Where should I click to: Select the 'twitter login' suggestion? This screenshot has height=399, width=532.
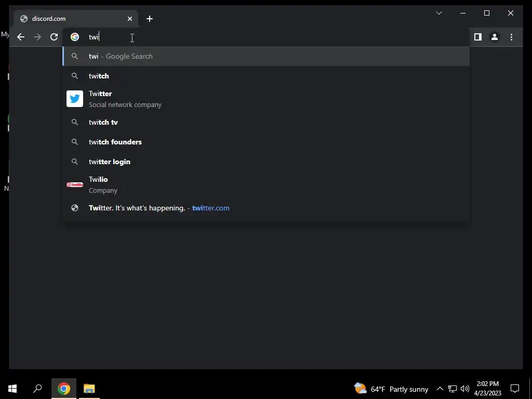(266, 162)
